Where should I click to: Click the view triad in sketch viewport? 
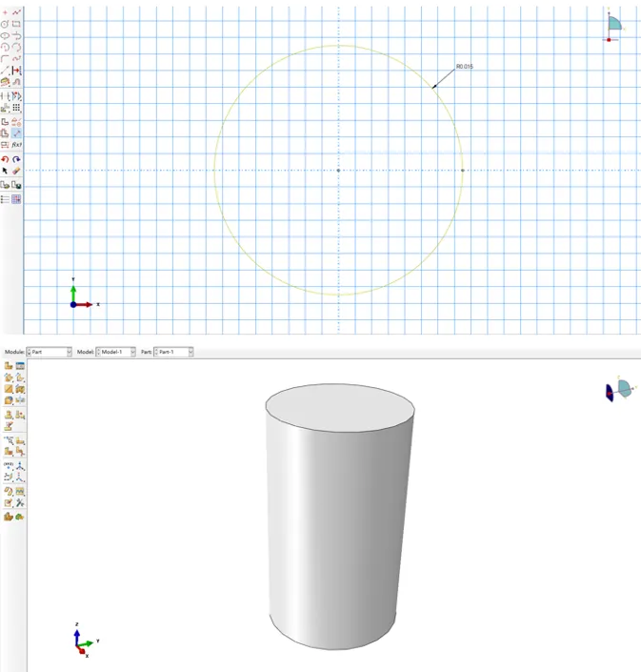click(x=85, y=294)
